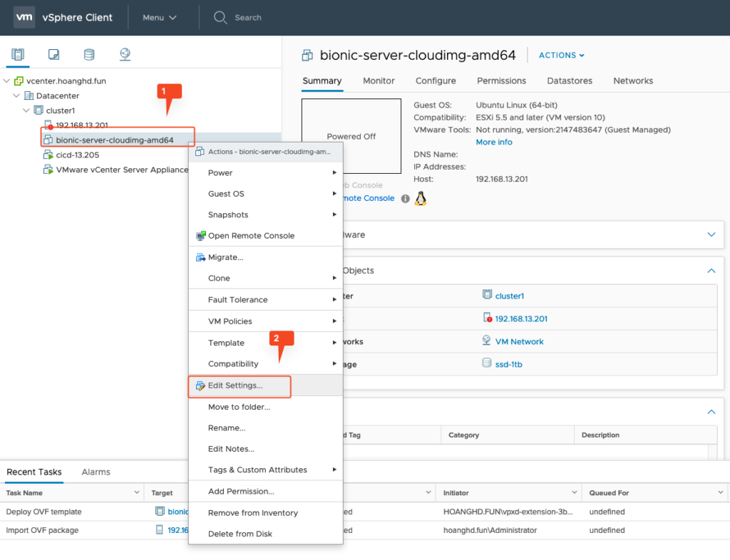Viewport: 730px width, 560px height.
Task: Open Hosts and Clusters inventory view icon
Action: click(18, 54)
